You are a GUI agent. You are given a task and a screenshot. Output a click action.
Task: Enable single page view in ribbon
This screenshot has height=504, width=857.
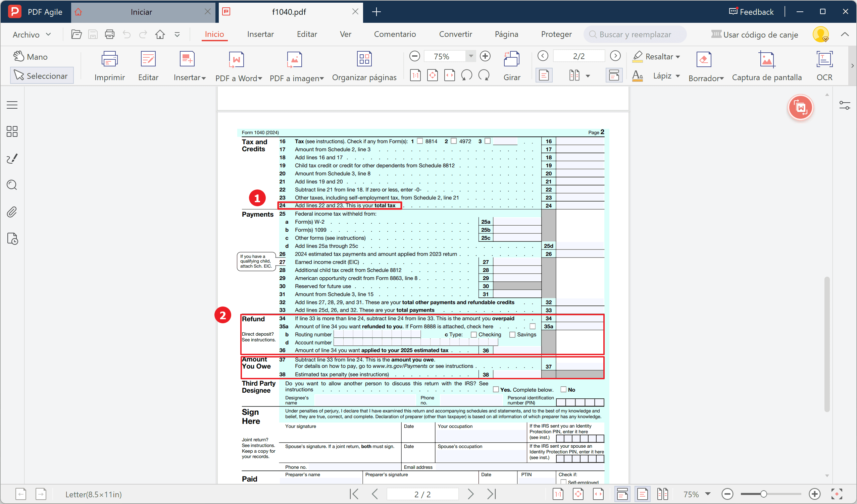pyautogui.click(x=544, y=75)
